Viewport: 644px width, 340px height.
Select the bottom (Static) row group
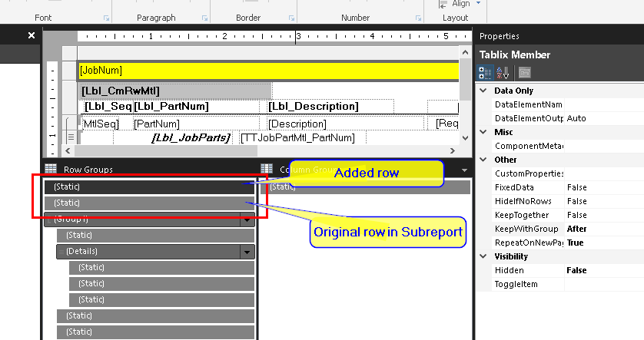155,332
